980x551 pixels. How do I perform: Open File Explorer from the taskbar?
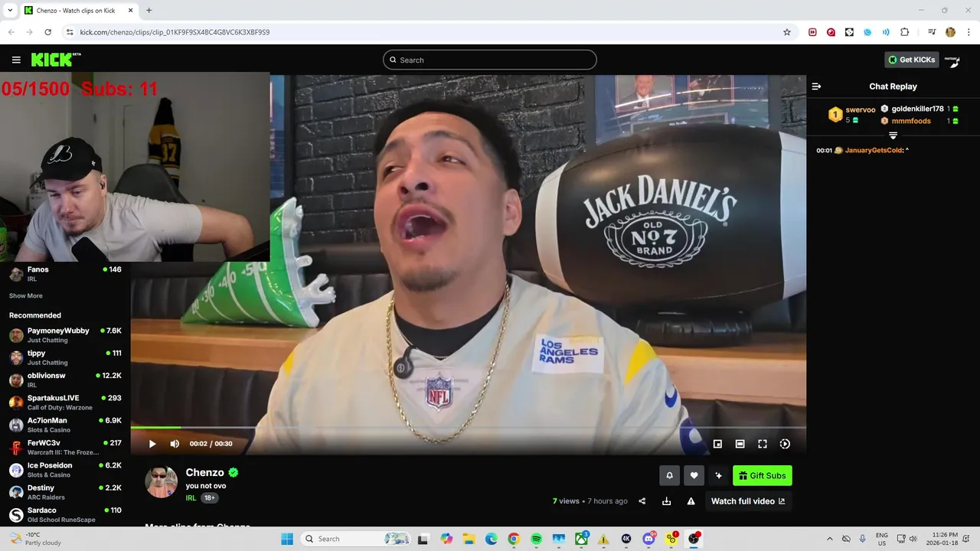[x=469, y=539]
